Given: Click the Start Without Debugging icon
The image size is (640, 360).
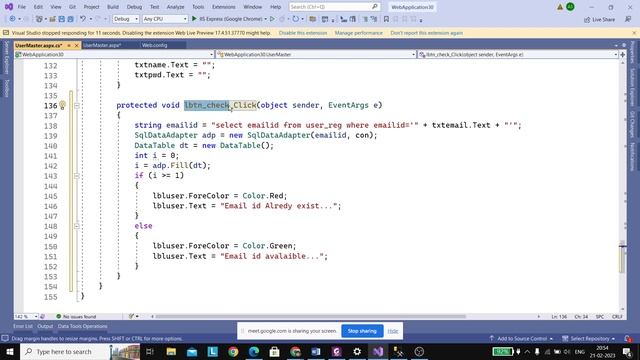Looking at the screenshot, I should (273, 19).
